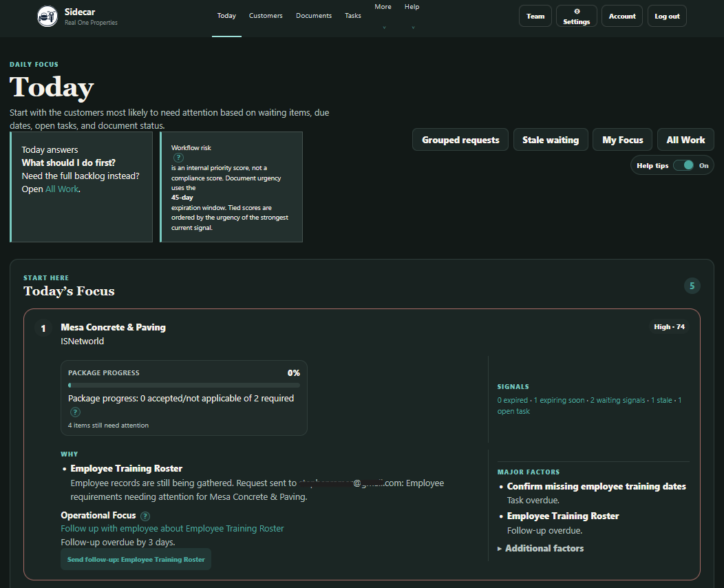
Task: Switch to Grouped requests view
Action: (x=460, y=140)
